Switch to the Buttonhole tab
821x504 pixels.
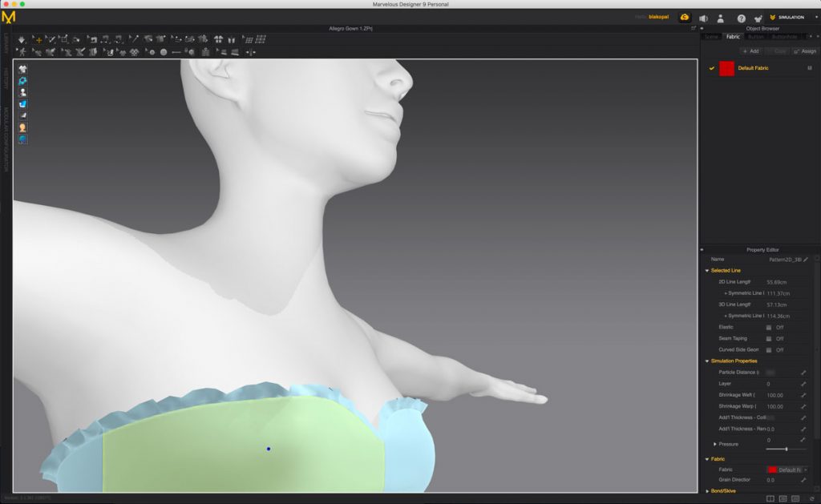point(783,37)
